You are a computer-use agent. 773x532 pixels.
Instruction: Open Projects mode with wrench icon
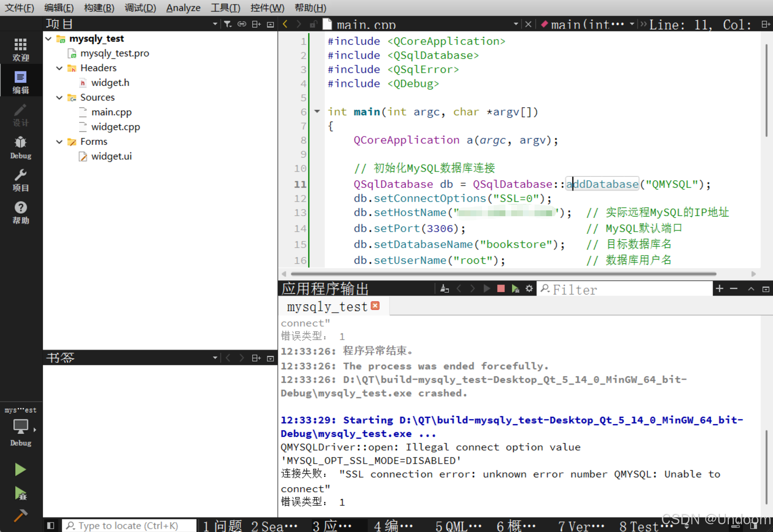20,180
